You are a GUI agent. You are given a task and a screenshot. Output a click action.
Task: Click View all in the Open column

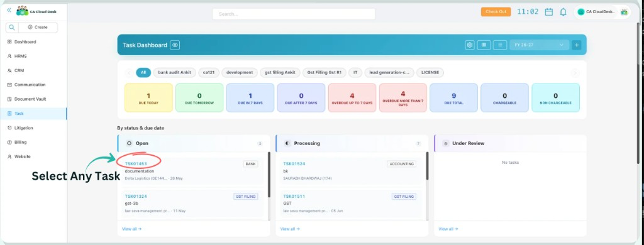(131, 229)
